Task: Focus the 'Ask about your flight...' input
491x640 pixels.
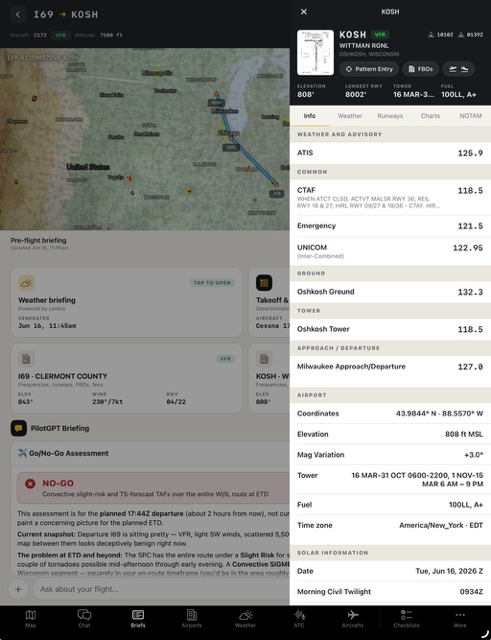Action: pos(161,589)
